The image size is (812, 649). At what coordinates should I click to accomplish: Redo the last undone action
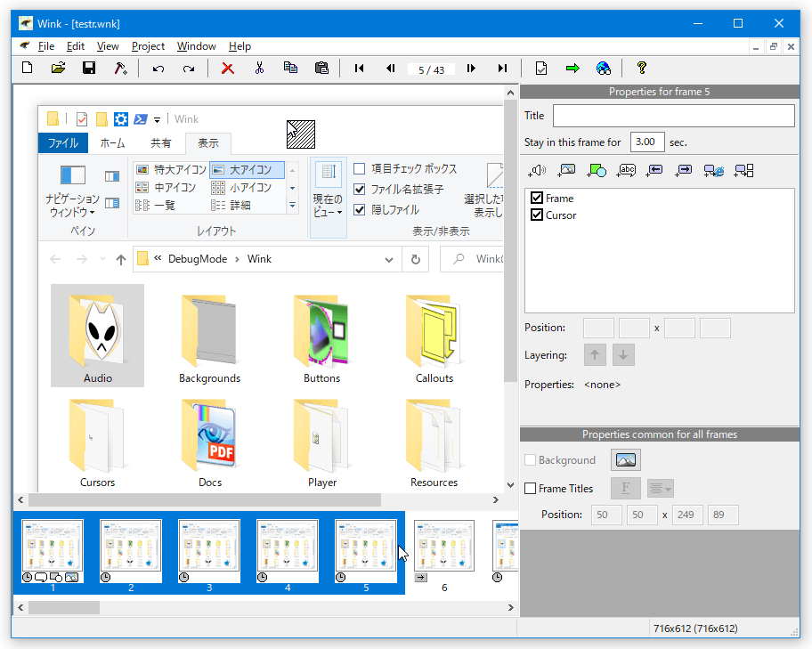click(x=189, y=69)
